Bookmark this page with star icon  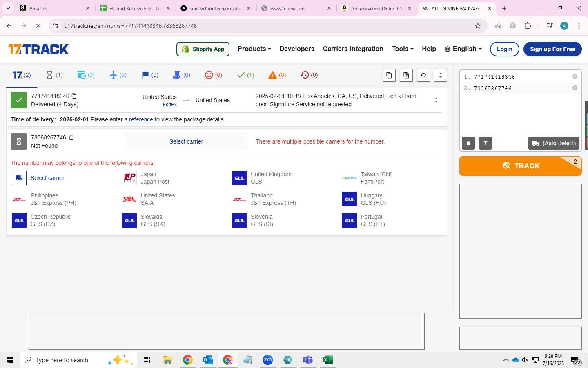[478, 26]
